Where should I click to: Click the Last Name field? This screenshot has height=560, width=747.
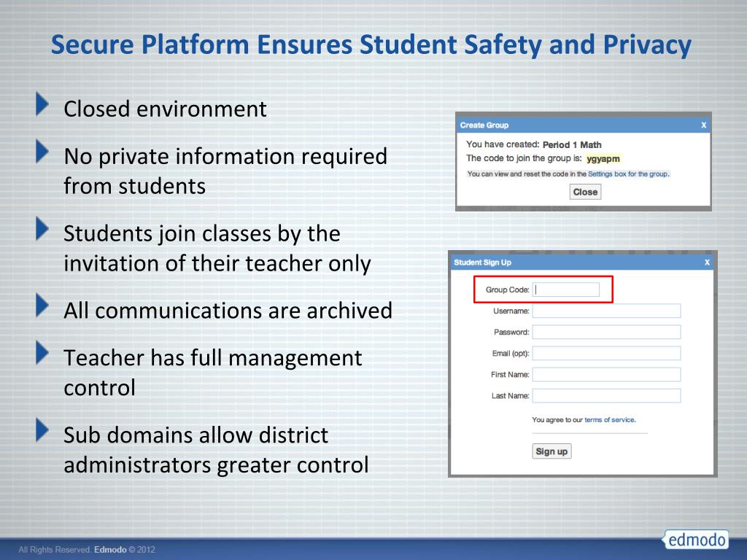606,396
